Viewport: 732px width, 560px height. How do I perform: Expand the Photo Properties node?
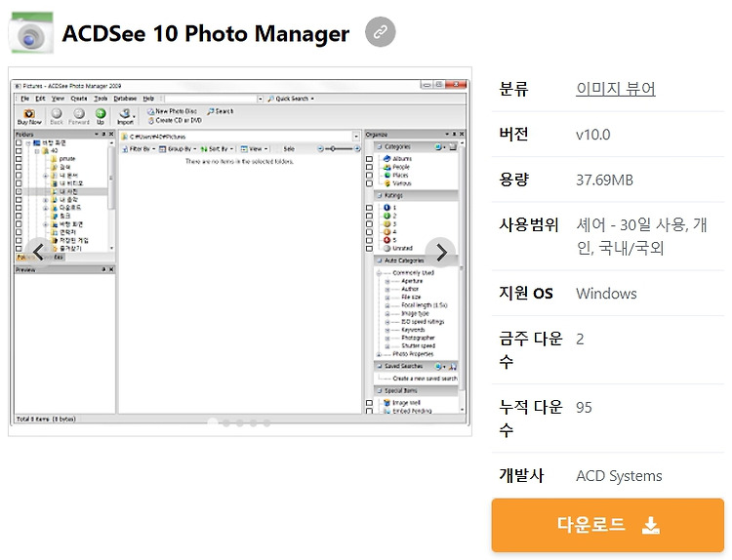(379, 354)
